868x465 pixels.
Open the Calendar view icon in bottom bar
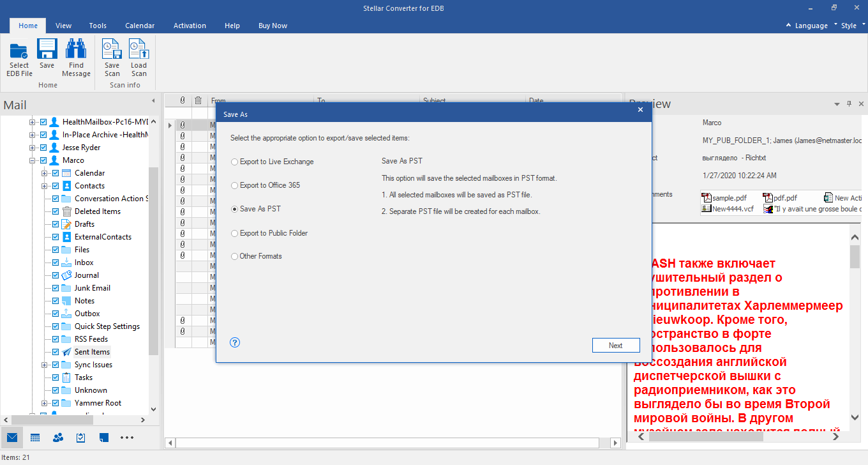[35, 438]
